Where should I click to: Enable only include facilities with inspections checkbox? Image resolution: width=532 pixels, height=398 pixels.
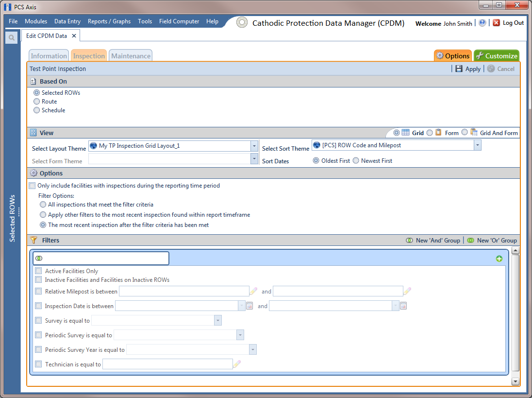point(32,186)
